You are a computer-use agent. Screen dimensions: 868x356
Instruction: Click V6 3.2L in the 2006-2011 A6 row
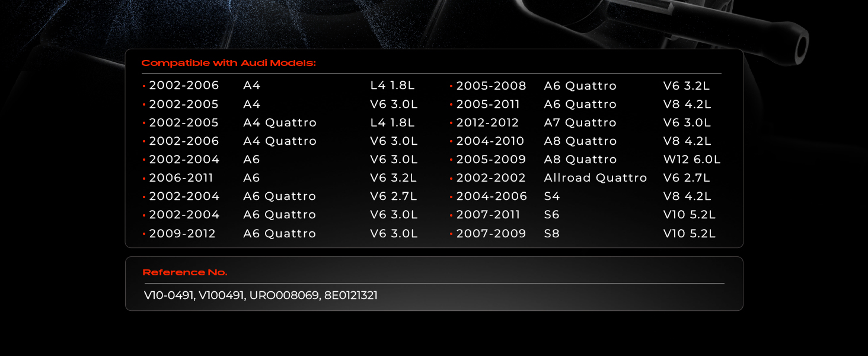coord(394,178)
